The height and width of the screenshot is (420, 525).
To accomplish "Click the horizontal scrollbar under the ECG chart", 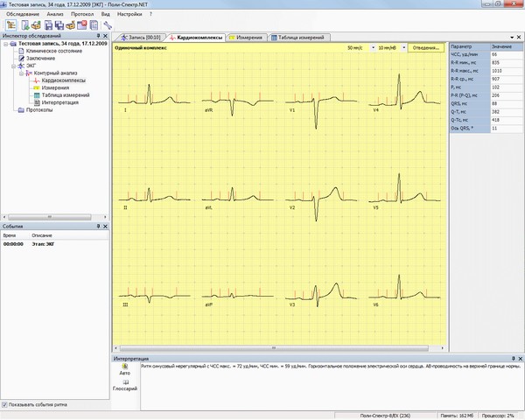I will [x=278, y=349].
